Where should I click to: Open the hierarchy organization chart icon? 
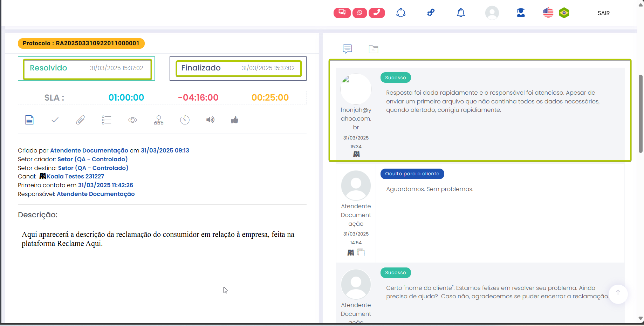point(159,120)
